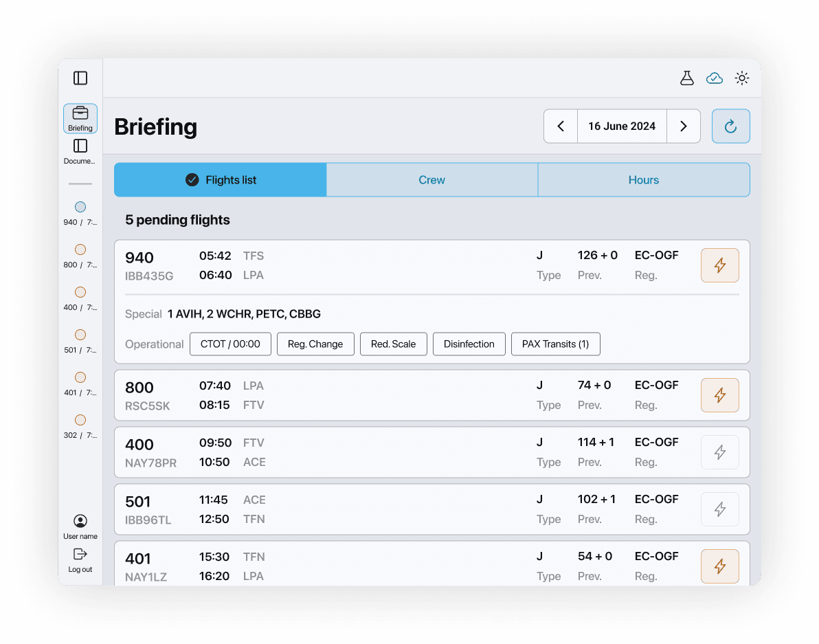The width and height of the screenshot is (819, 644).
Task: Click the 5 pending flights heading
Action: pyautogui.click(x=177, y=220)
